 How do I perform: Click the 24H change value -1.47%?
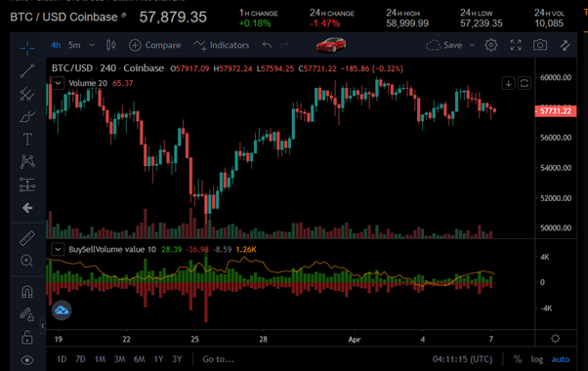(324, 23)
